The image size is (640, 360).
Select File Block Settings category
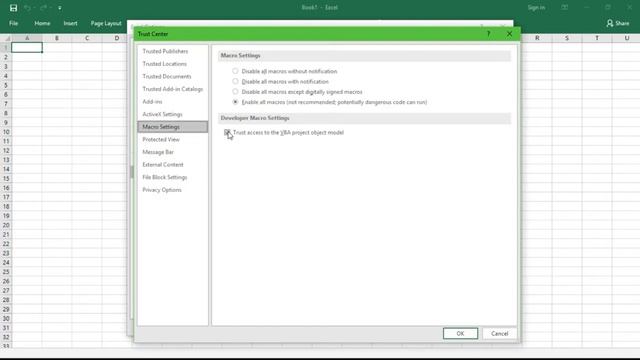[x=173, y=177]
